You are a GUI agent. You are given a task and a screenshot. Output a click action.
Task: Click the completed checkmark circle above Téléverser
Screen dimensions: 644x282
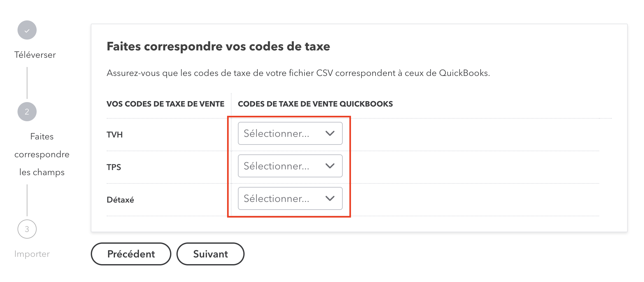27,30
